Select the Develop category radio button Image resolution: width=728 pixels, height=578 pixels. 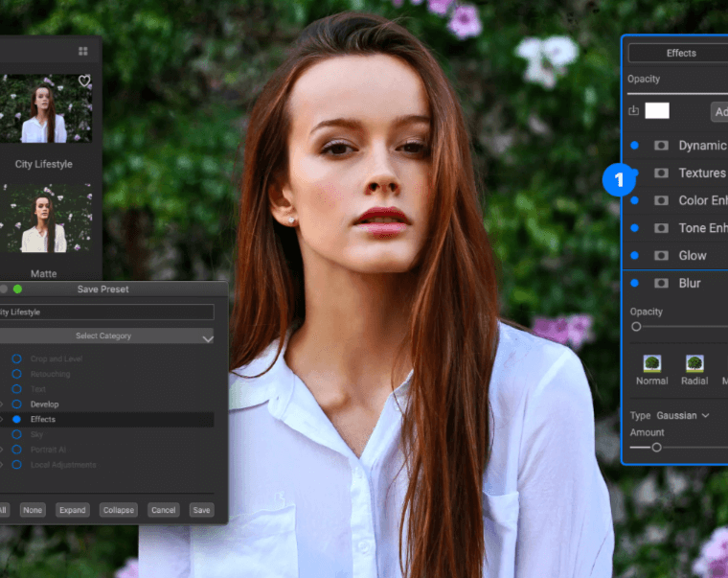click(16, 405)
